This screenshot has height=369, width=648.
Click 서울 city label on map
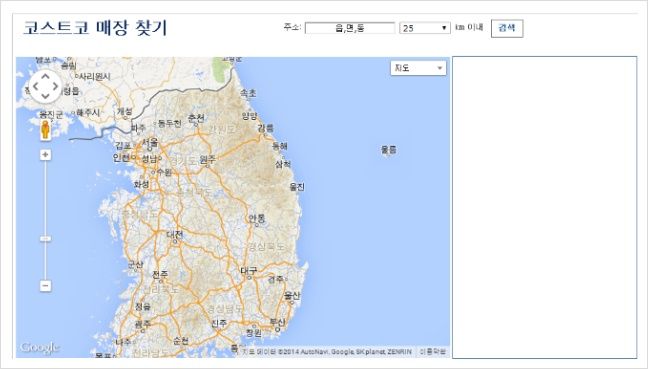(x=150, y=143)
